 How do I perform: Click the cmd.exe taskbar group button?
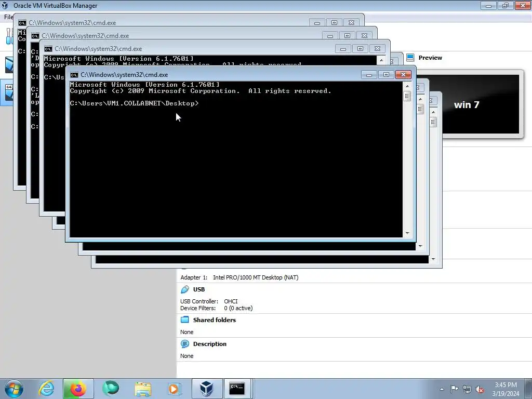[x=237, y=389]
